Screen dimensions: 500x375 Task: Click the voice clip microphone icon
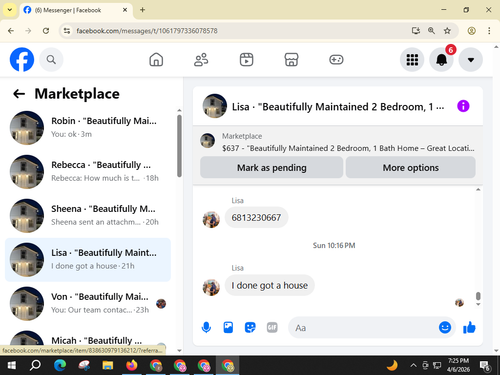point(206,328)
